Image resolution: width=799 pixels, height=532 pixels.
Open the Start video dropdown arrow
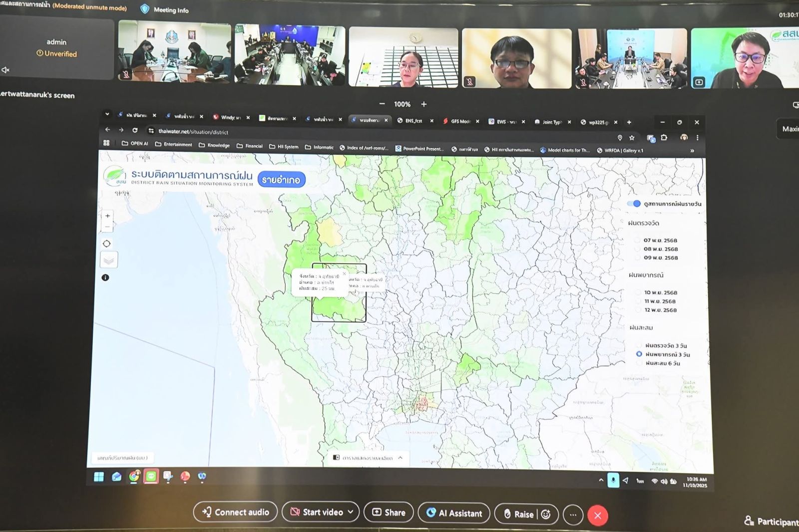pos(351,512)
